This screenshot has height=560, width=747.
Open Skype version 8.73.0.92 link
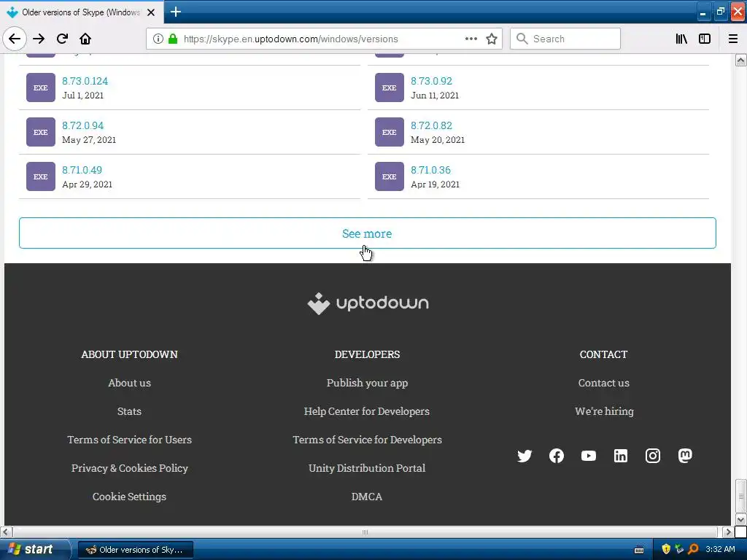[x=431, y=81]
